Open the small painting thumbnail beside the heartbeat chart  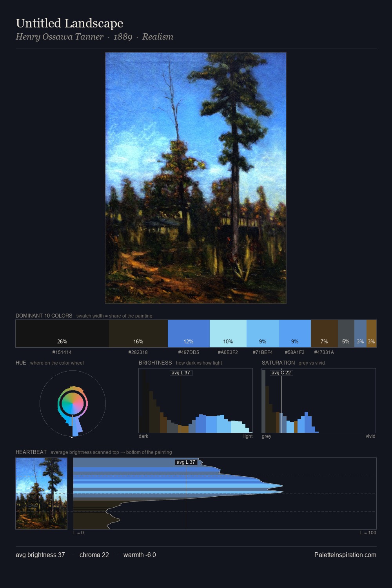(x=42, y=494)
